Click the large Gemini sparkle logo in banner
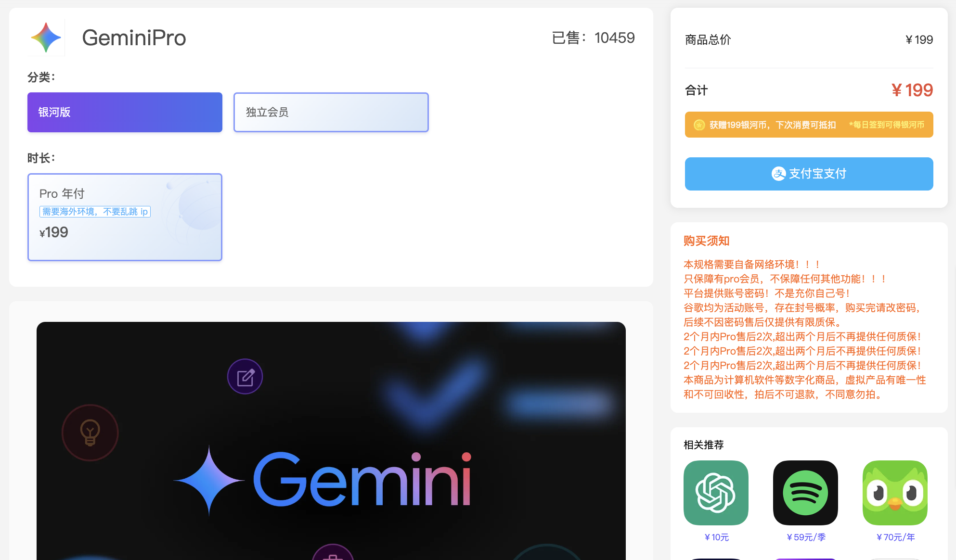 [209, 480]
